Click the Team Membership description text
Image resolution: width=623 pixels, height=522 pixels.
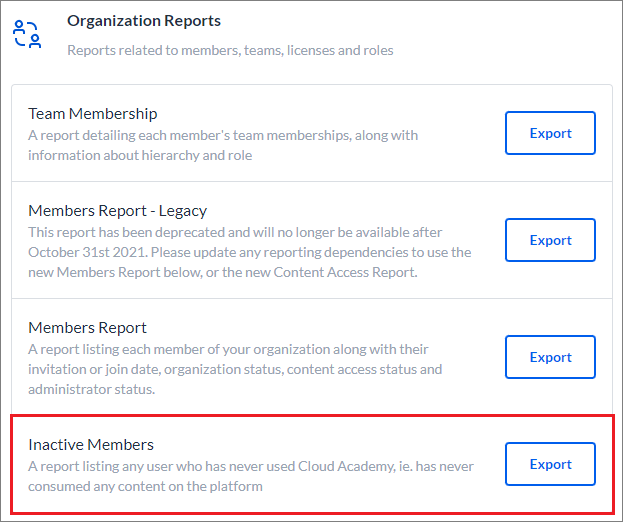coord(223,145)
